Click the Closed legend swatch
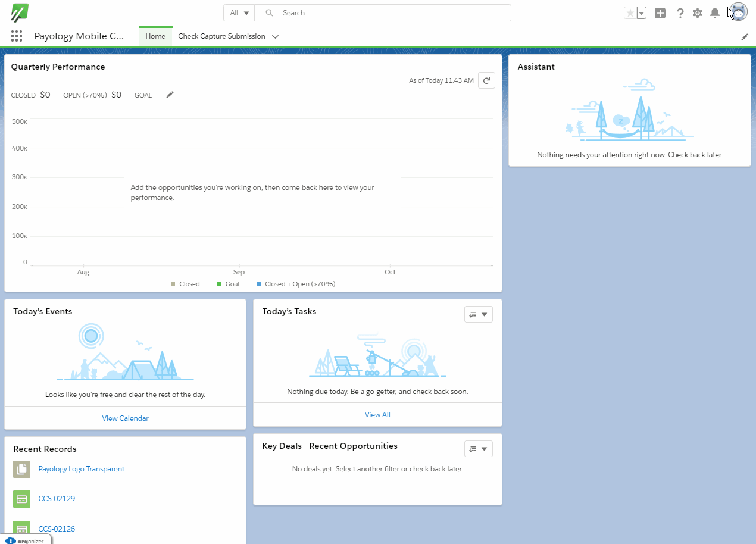 (173, 284)
